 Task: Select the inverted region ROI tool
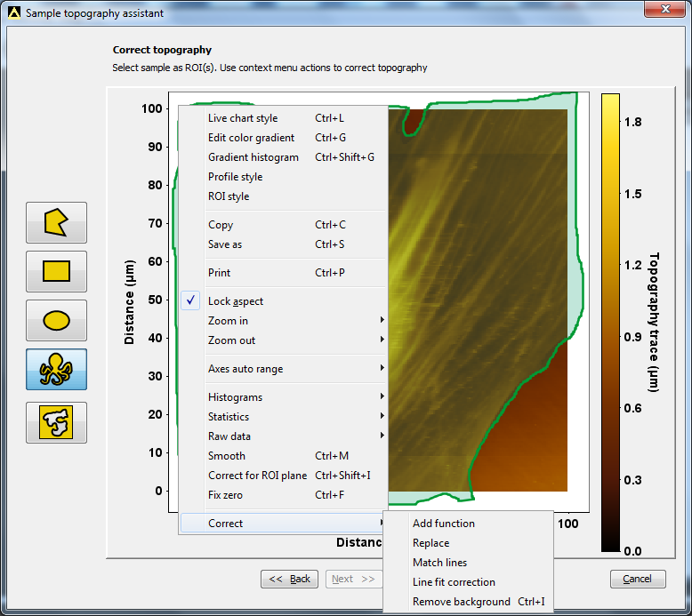pyautogui.click(x=57, y=422)
